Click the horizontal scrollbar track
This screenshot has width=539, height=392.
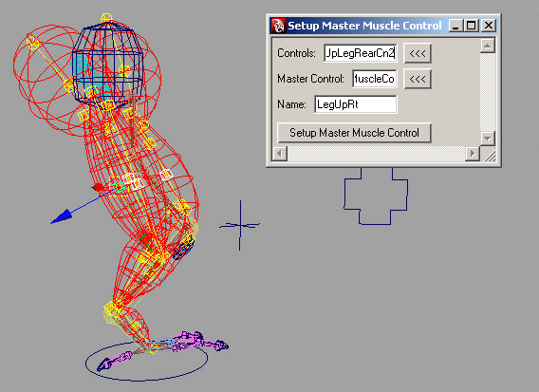[376, 153]
